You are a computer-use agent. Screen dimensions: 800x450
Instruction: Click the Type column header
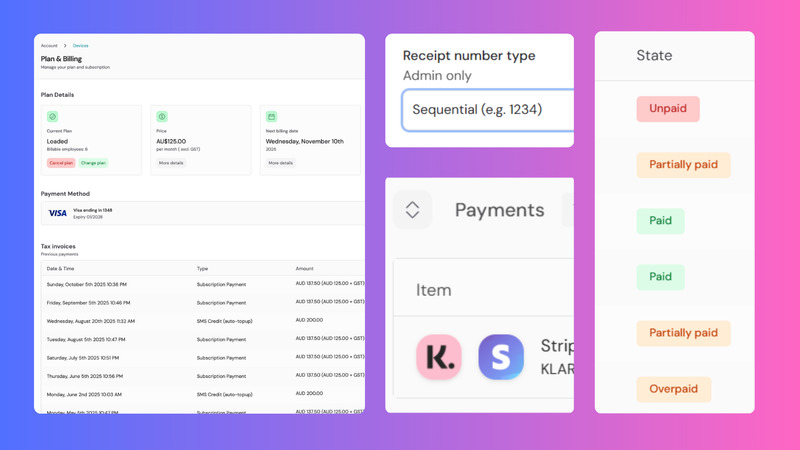tap(203, 268)
